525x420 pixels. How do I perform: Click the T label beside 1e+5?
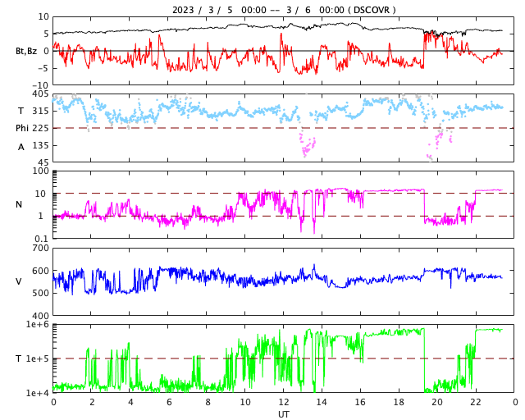point(19,358)
